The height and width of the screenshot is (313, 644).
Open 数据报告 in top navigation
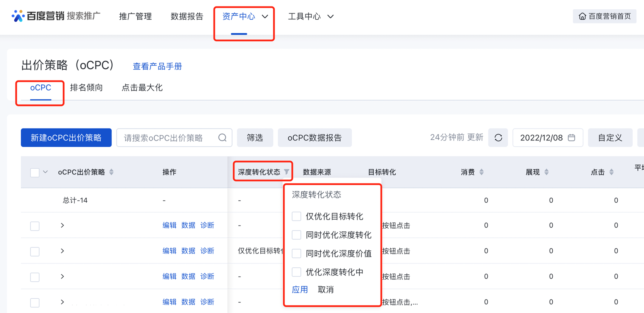[187, 17]
